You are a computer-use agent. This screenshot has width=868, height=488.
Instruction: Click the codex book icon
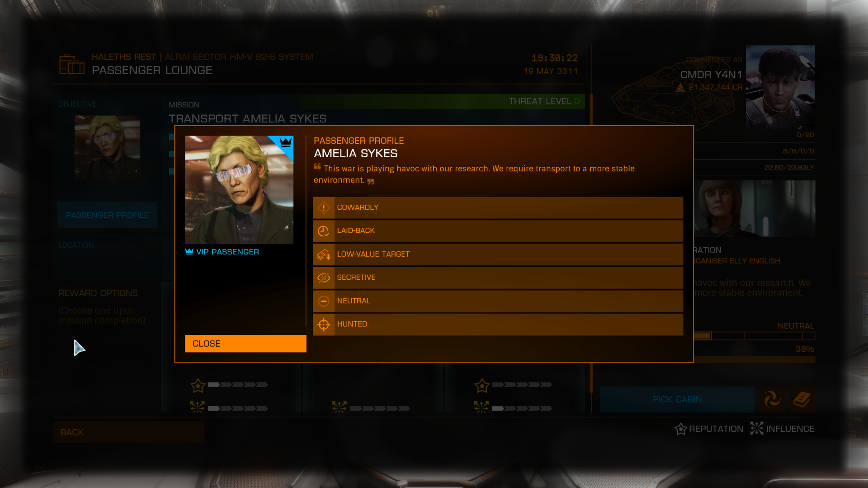[802, 399]
